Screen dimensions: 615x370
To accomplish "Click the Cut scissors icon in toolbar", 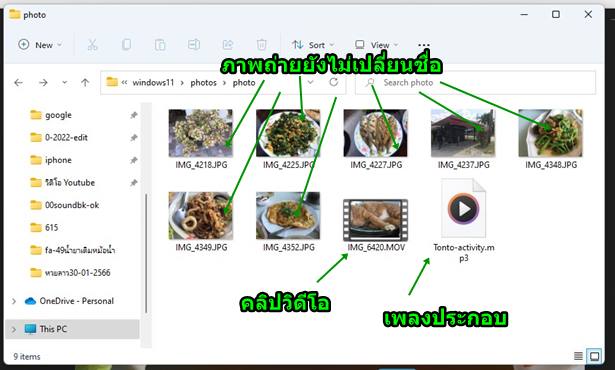I will (x=92, y=45).
